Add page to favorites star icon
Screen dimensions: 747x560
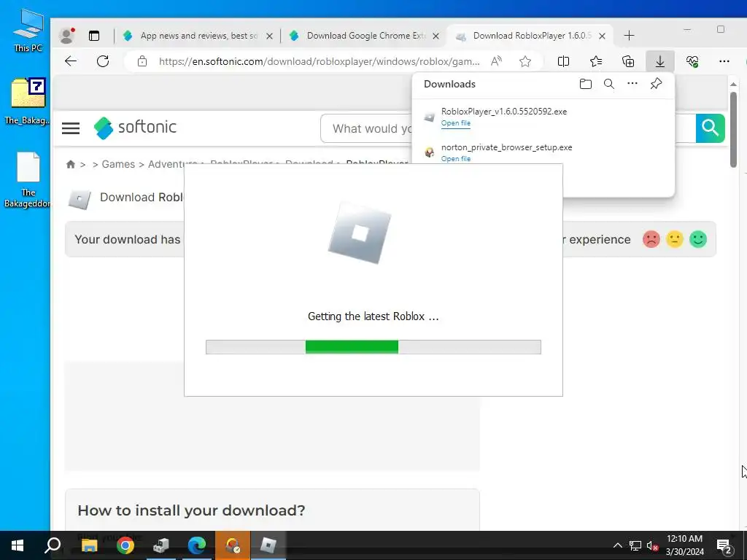click(x=525, y=61)
